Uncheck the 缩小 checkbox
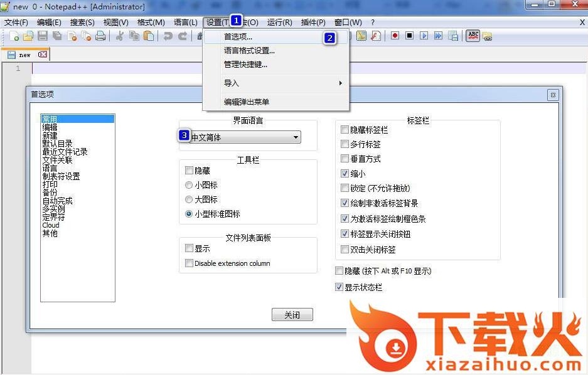Viewport: 588px width, 375px height. pyautogui.click(x=345, y=174)
